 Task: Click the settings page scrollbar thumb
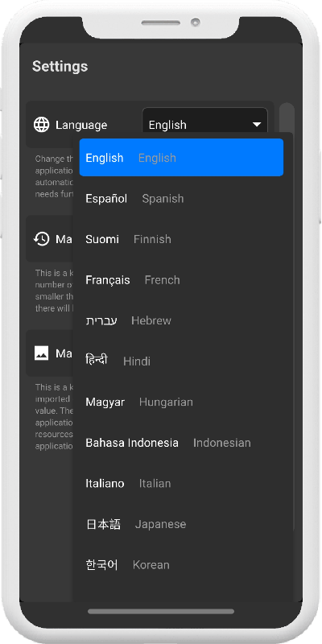tap(287, 117)
